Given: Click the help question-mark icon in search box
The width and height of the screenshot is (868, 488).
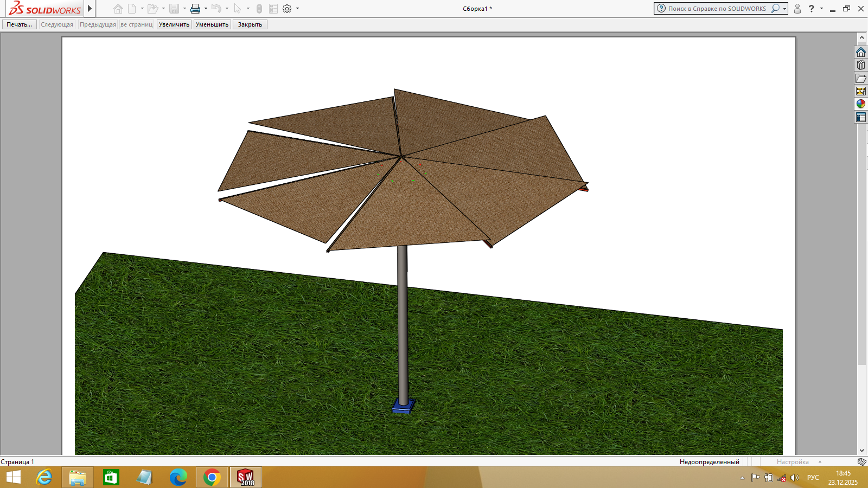Looking at the screenshot, I should pyautogui.click(x=661, y=9).
